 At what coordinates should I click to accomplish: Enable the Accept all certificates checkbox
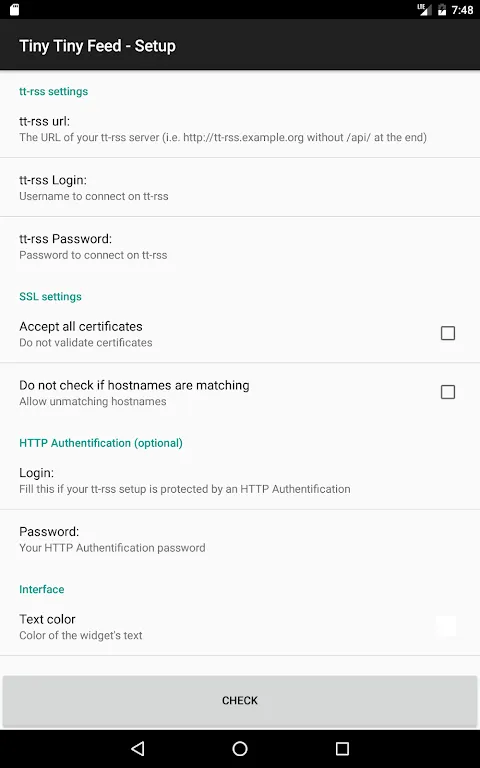(x=448, y=333)
